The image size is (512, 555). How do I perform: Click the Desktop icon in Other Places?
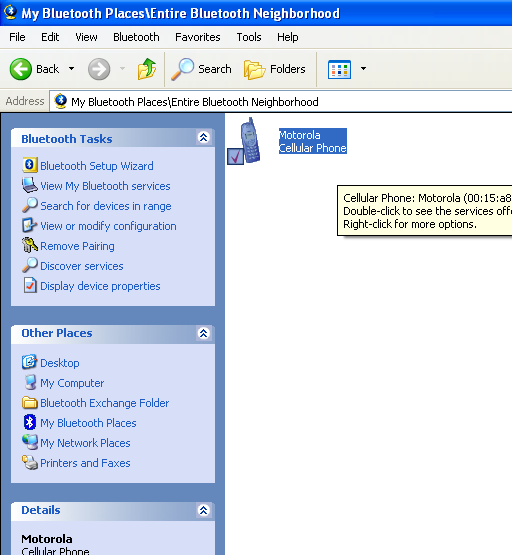[x=29, y=362]
